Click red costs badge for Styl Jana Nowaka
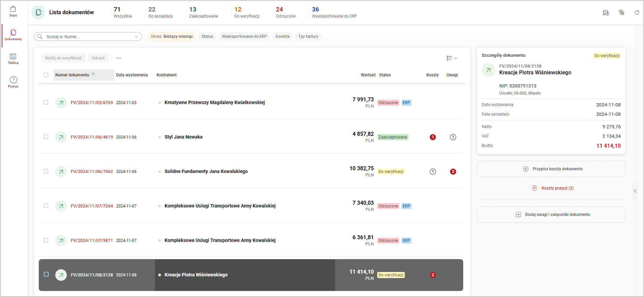This screenshot has width=644, height=297. tap(433, 137)
